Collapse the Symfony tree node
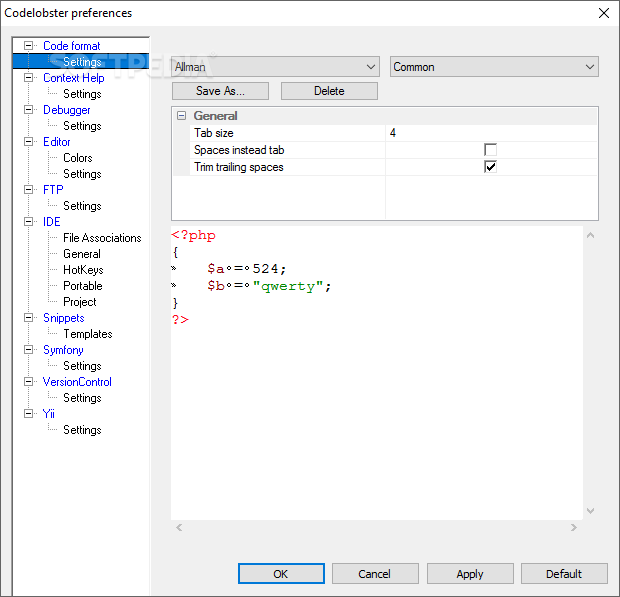Image resolution: width=620 pixels, height=597 pixels. tap(28, 350)
